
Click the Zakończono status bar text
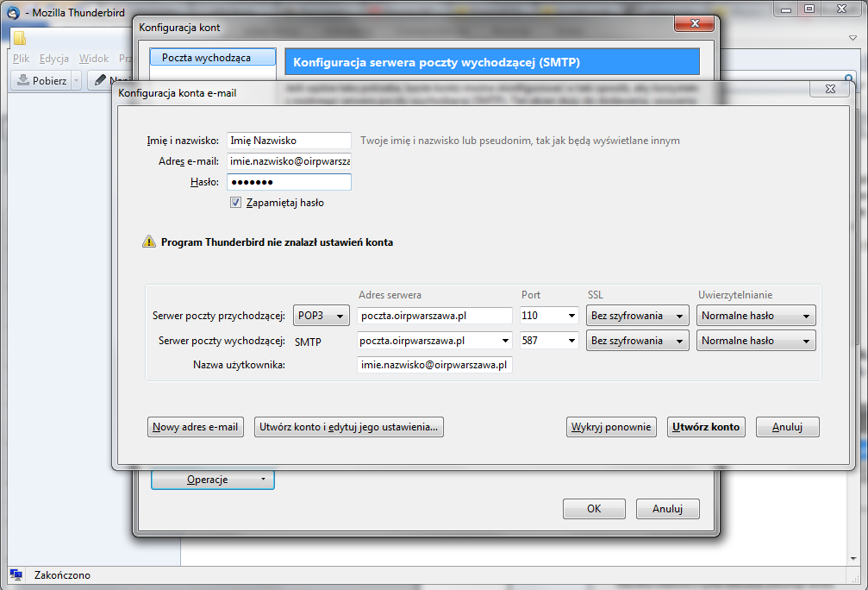pos(62,575)
